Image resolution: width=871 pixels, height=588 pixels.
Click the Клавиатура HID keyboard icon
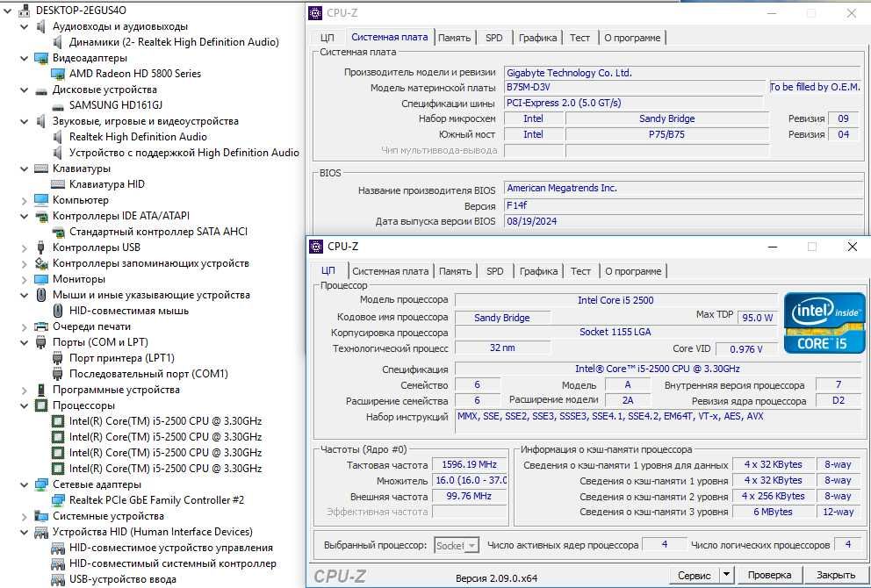point(58,184)
